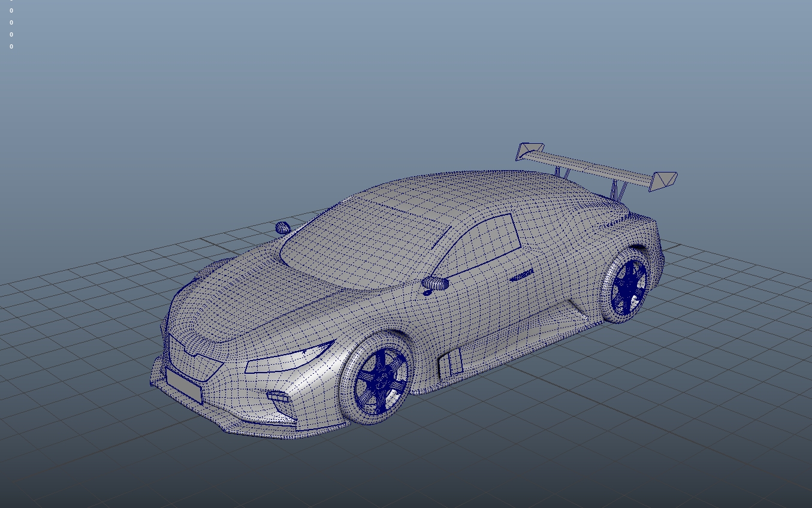Pick the near-side door mirror
This screenshot has width=812, height=508.
(435, 283)
